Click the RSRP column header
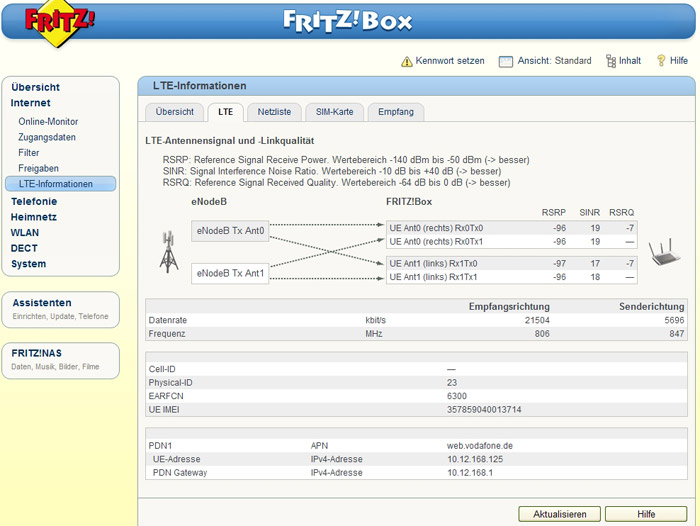Image resolution: width=700 pixels, height=526 pixels. (x=554, y=213)
